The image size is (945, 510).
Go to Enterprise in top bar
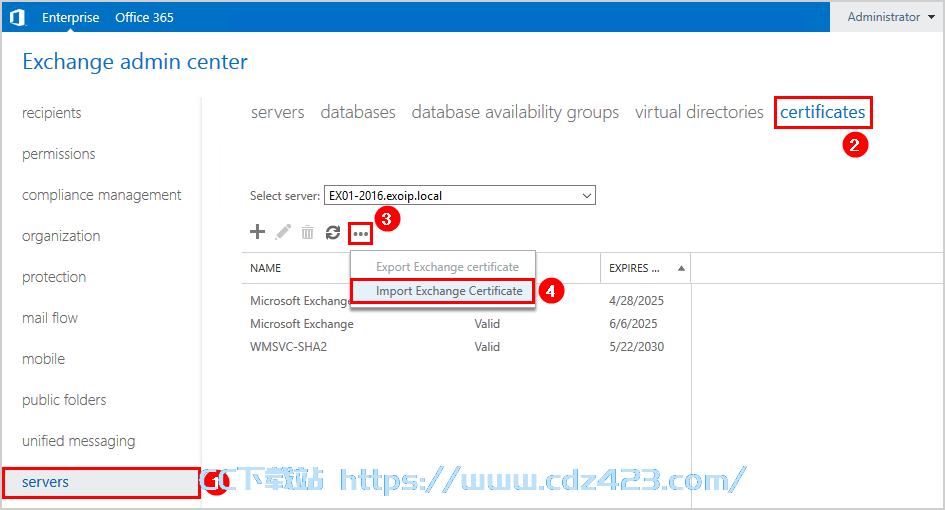point(71,17)
